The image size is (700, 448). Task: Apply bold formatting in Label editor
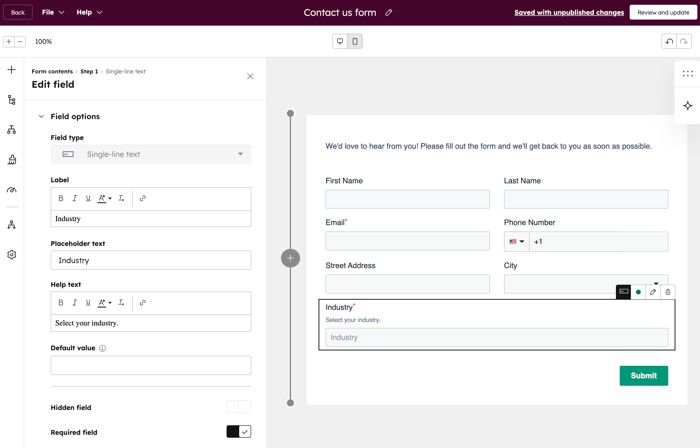click(x=61, y=198)
